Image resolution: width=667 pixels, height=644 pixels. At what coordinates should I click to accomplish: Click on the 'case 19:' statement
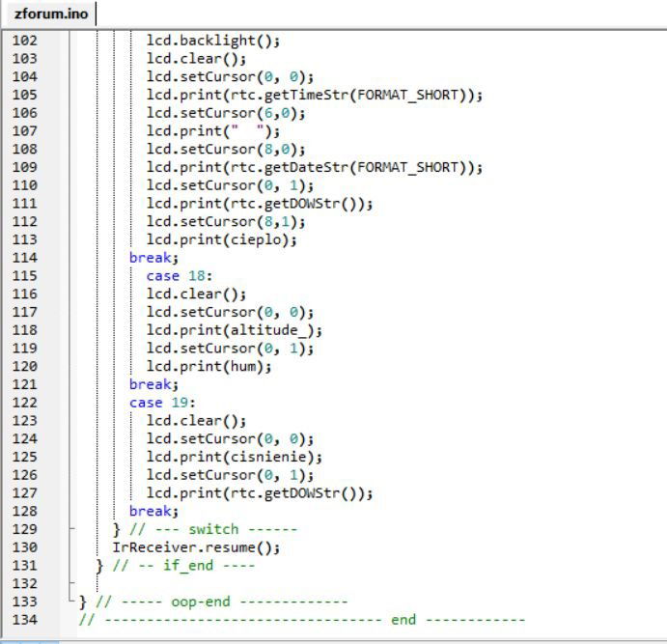(162, 403)
